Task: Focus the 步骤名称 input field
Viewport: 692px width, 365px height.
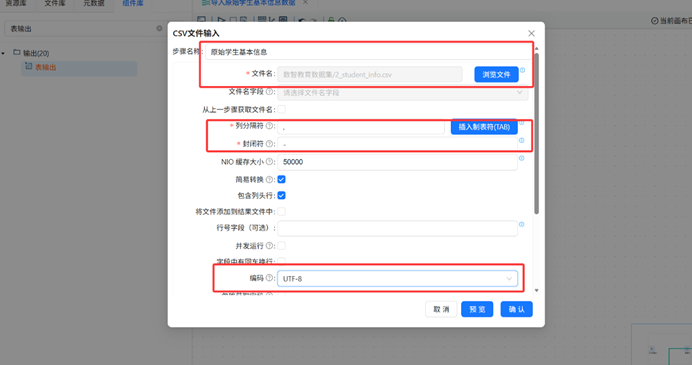Action: pos(368,52)
